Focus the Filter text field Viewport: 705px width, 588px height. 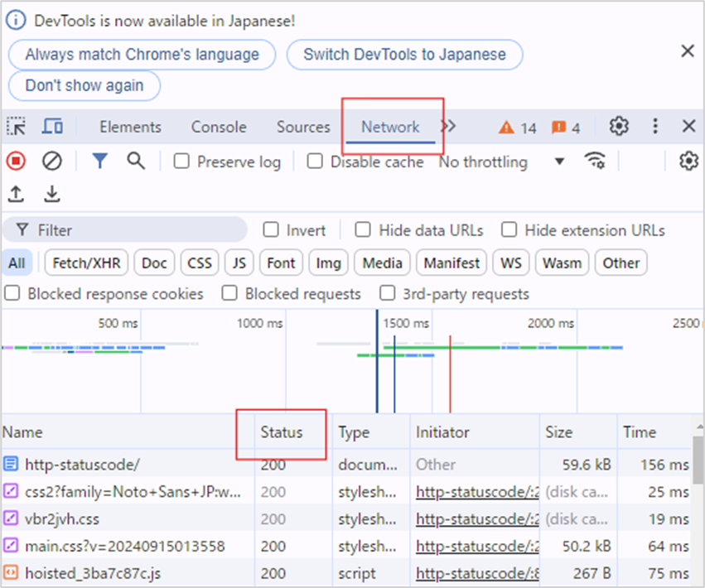(126, 229)
